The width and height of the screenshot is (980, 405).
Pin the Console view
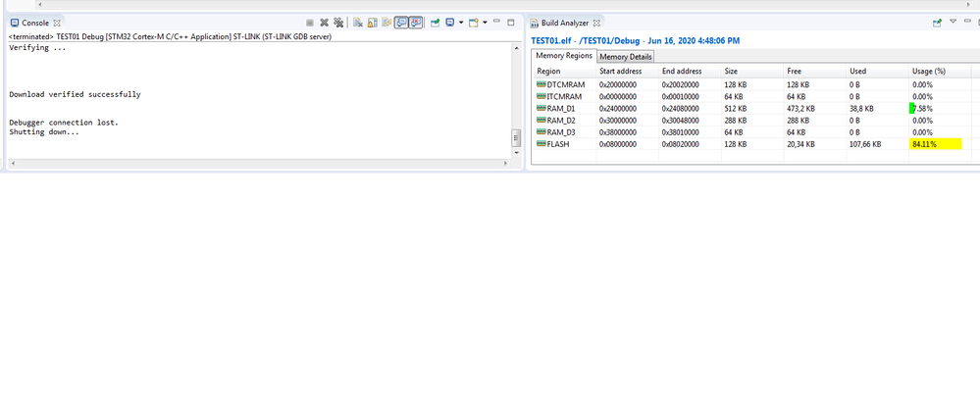(435, 23)
